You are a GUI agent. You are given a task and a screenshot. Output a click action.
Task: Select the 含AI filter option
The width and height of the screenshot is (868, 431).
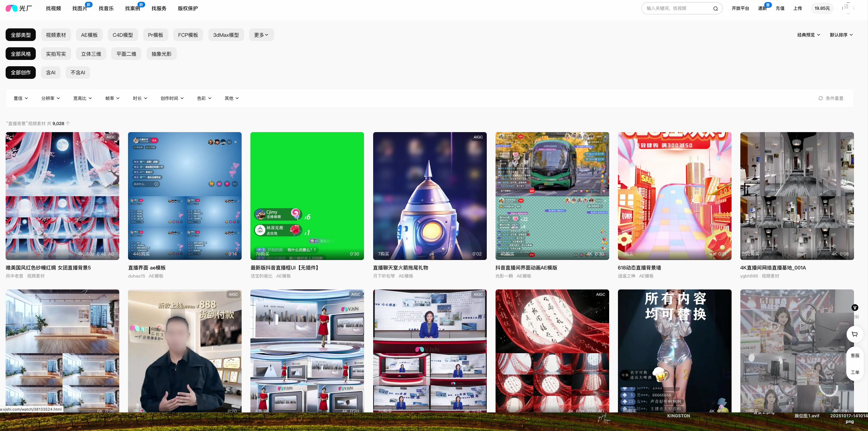[51, 73]
